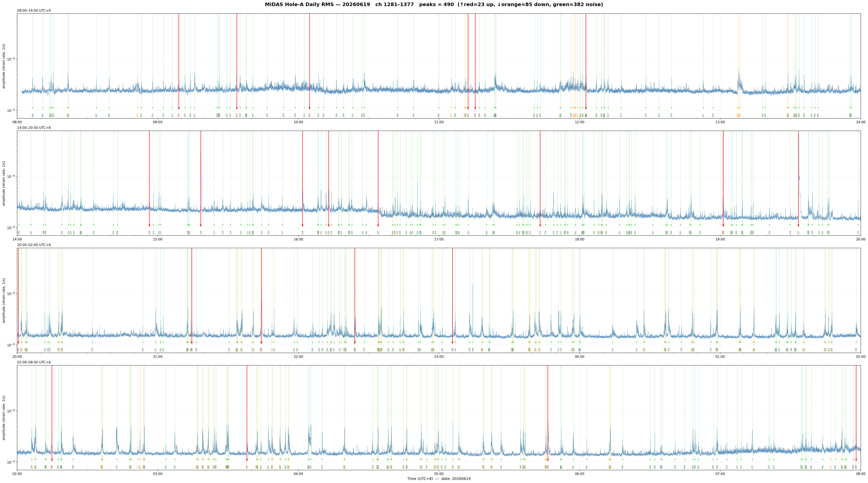Select red peak number label 128
The width and height of the screenshot is (868, 483).
(x=303, y=232)
